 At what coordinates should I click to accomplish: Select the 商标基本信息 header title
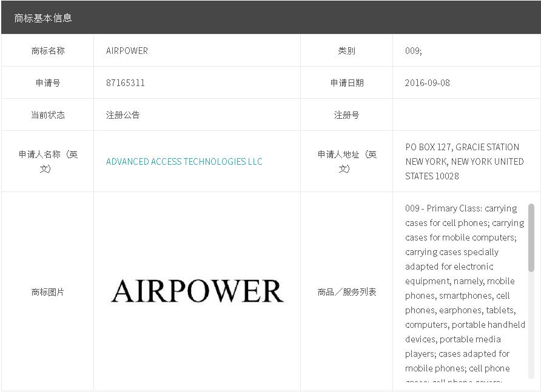(43, 18)
